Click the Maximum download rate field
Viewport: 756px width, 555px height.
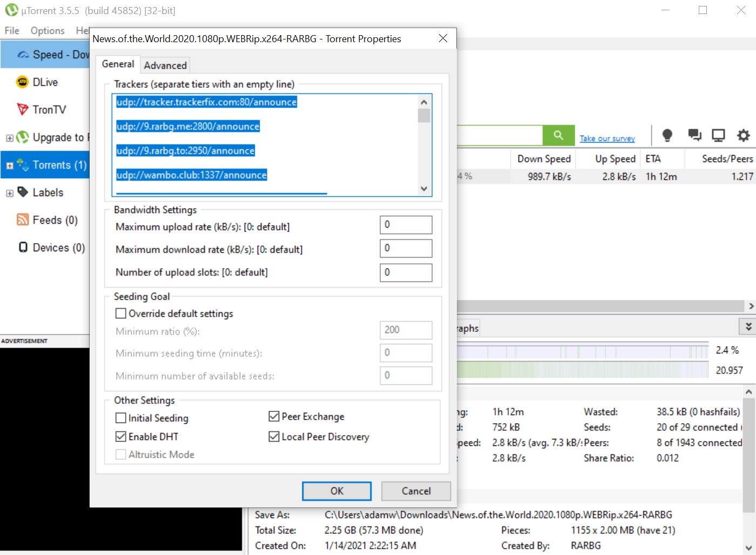[406, 248]
